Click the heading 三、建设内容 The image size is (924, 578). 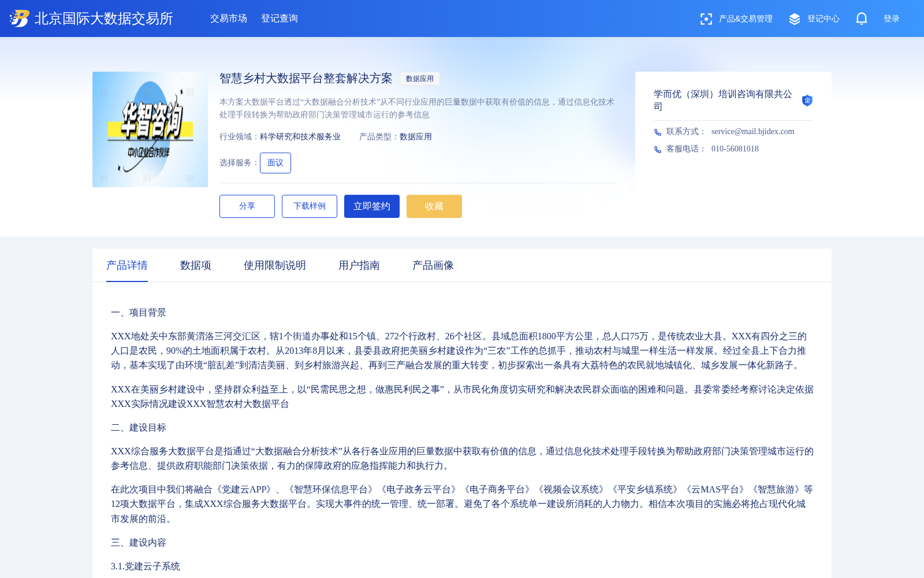coord(139,543)
